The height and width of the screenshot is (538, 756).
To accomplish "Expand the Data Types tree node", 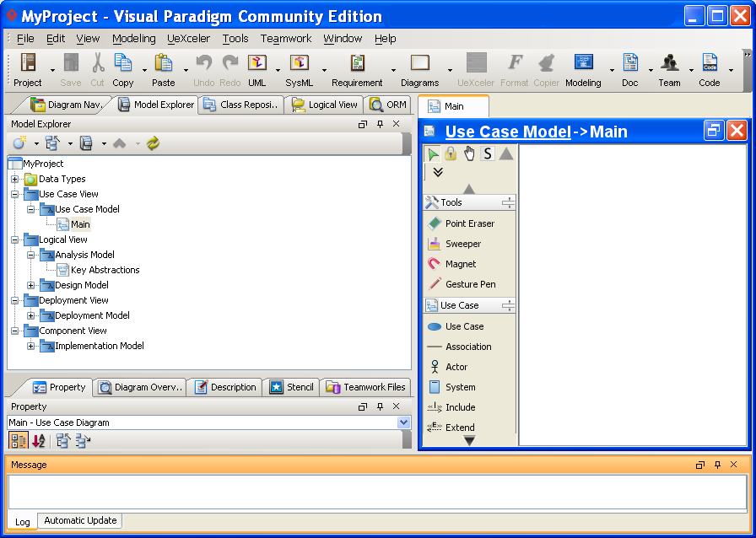I will click(x=15, y=180).
